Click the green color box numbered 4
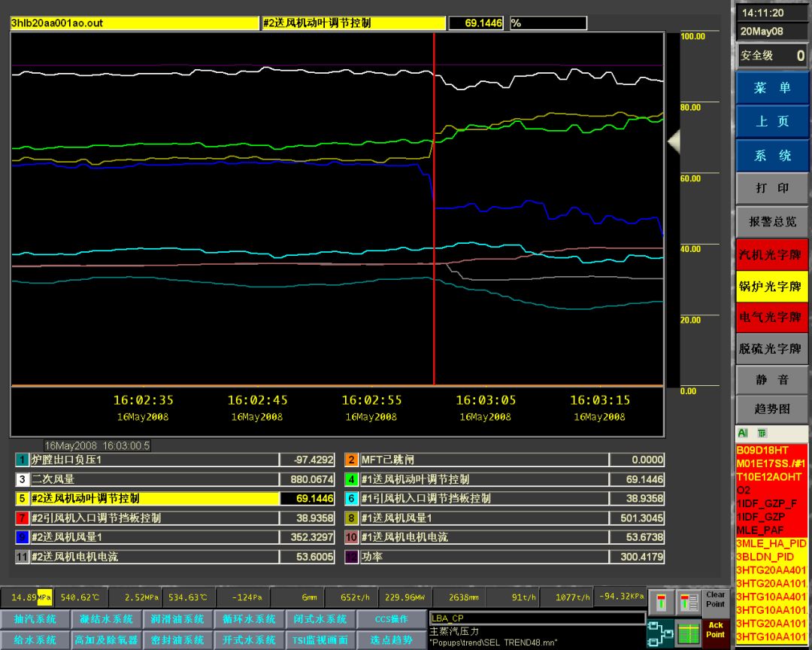812x650 pixels. point(351,479)
